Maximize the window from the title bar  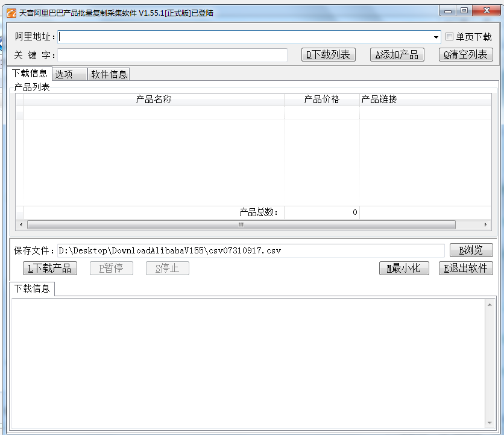[464, 11]
